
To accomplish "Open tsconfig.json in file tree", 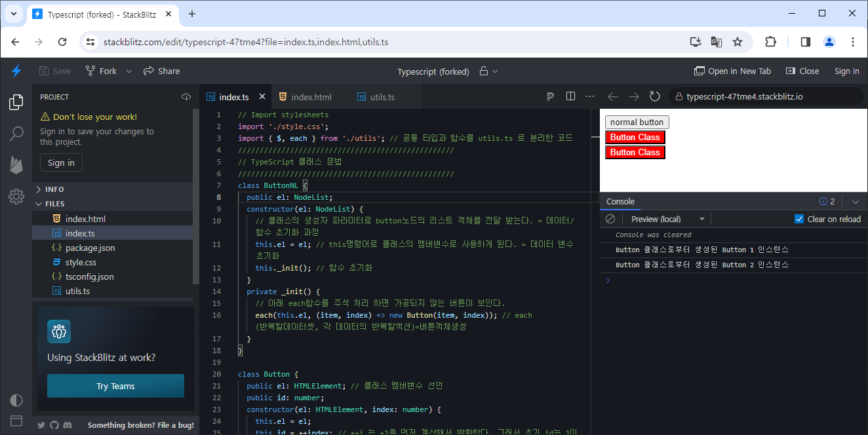I will (x=112, y=276).
